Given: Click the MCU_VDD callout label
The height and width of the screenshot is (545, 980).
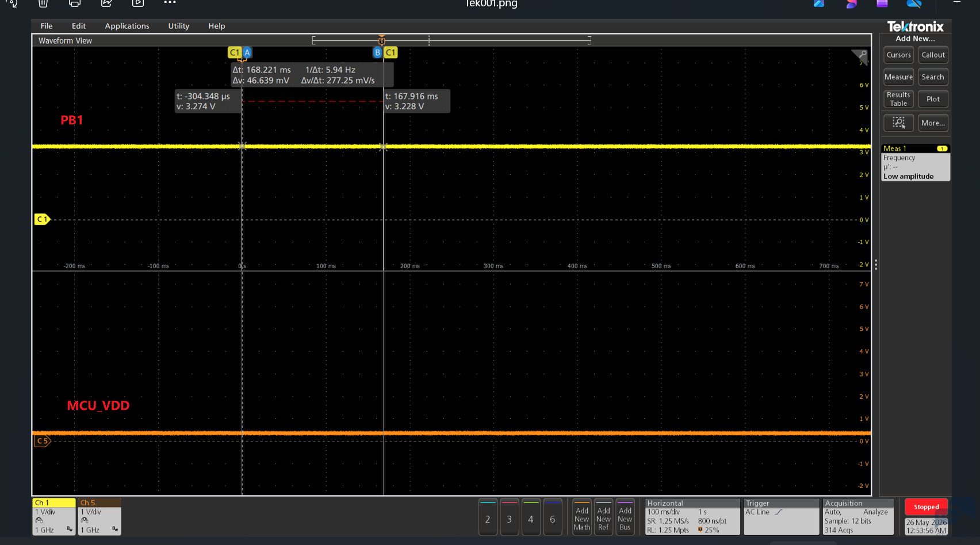Looking at the screenshot, I should (98, 406).
